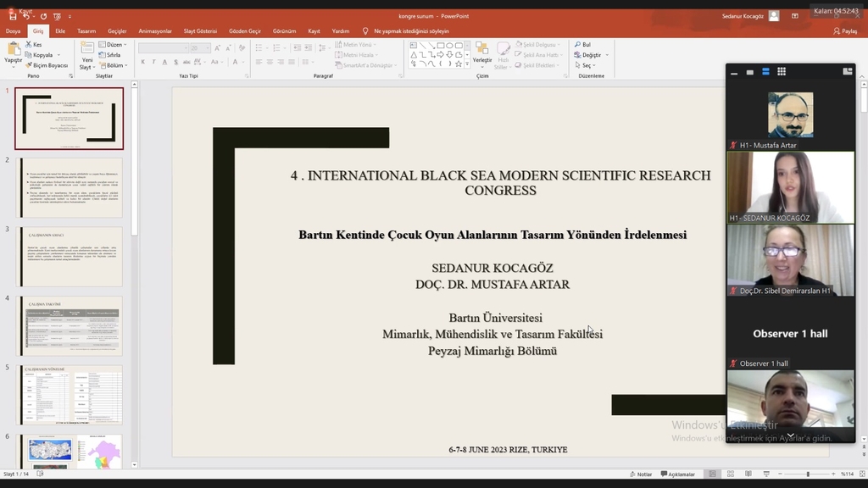Screen dimensions: 868x488
Task: Cut selection with the Kes scissors
Action: (x=34, y=44)
